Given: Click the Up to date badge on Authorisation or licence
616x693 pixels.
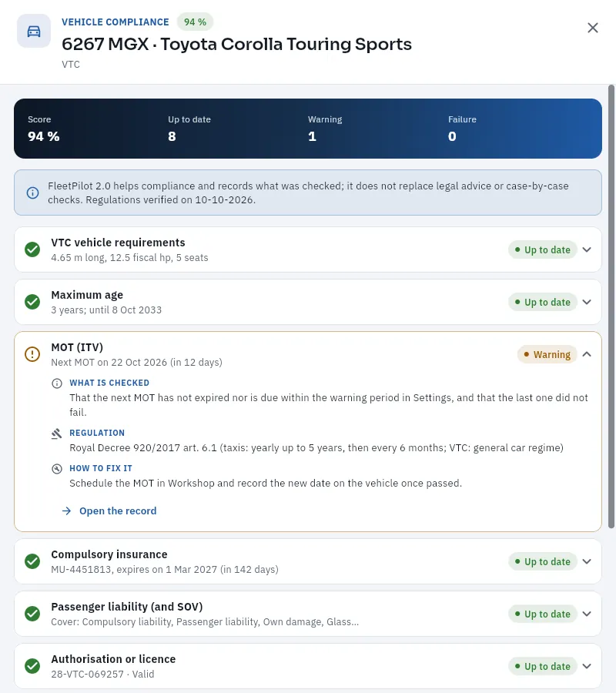Looking at the screenshot, I should click(543, 667).
